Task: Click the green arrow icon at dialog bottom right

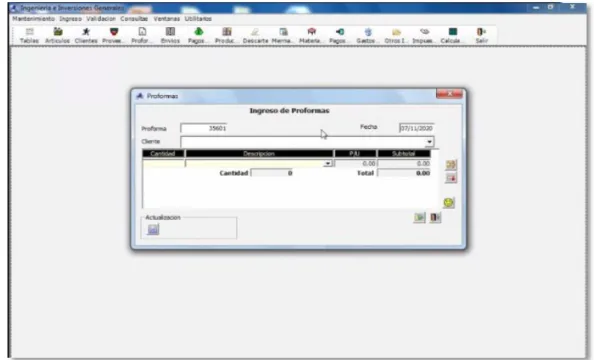Action: 419,218
